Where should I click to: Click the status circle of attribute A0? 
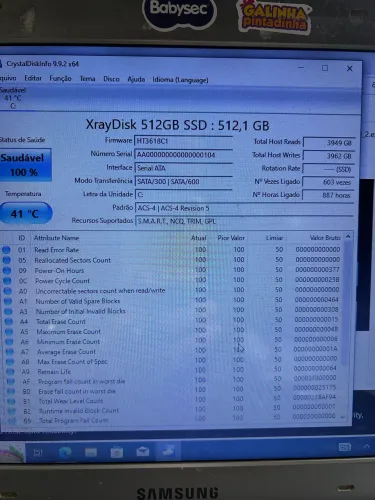pyautogui.click(x=7, y=291)
